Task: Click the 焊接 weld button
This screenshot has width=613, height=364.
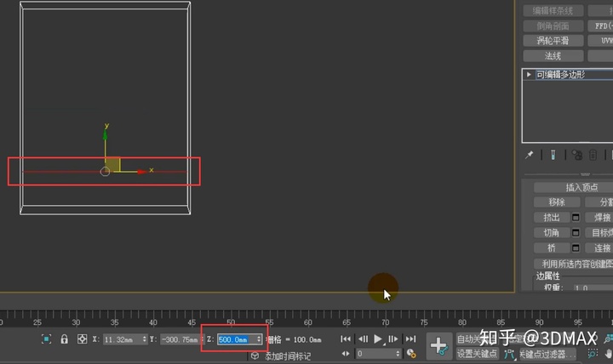Action: click(599, 218)
